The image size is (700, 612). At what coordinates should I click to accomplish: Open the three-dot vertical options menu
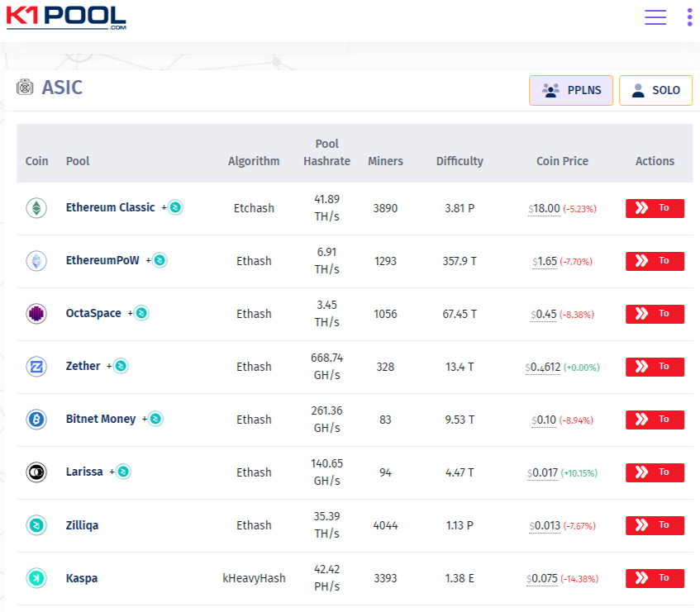click(x=689, y=17)
